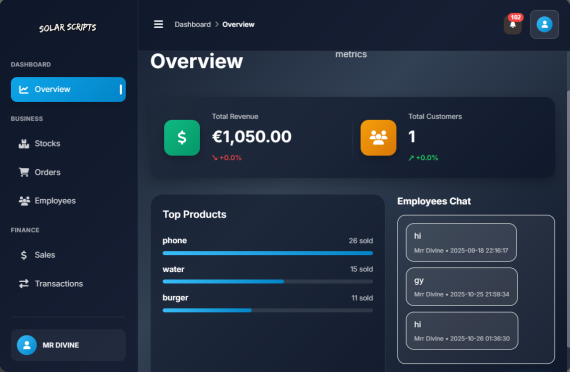The image size is (570, 372).
Task: Open the Transactions menu item
Action: pos(68,284)
